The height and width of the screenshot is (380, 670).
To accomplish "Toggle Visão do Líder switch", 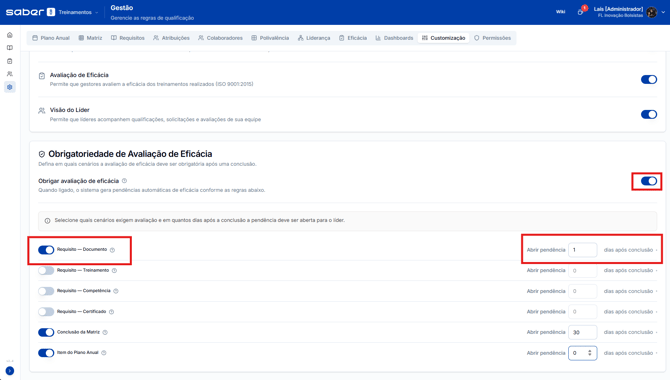I will click(x=649, y=115).
